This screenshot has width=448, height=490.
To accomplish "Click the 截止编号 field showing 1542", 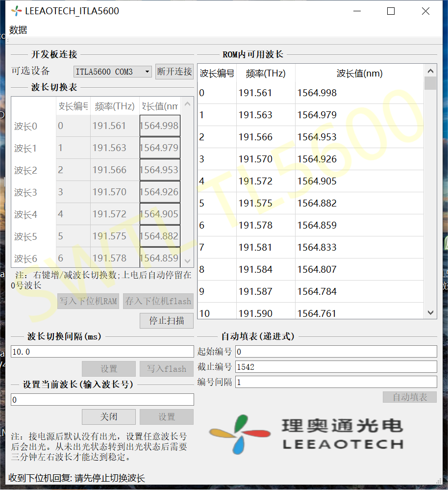I will (x=336, y=367).
